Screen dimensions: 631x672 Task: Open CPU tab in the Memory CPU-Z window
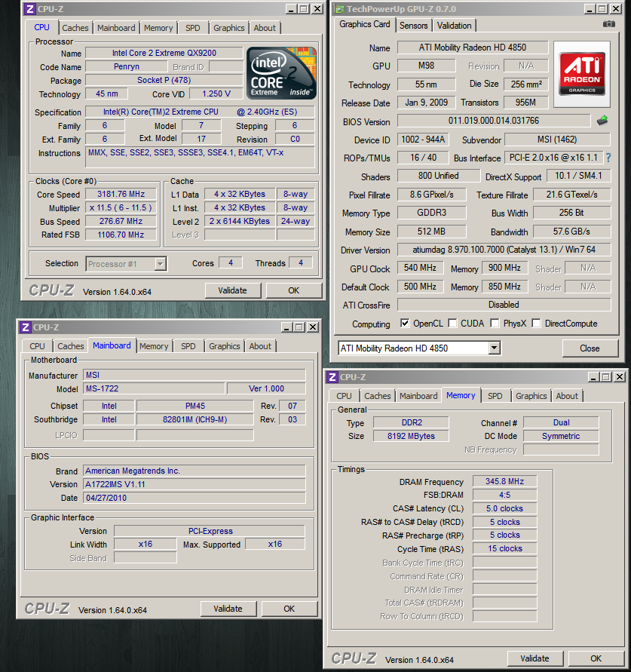point(344,396)
